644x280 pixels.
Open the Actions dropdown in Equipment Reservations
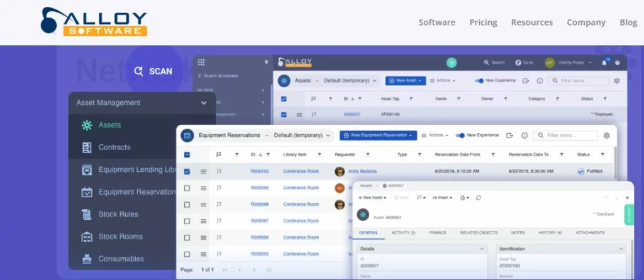coord(435,135)
